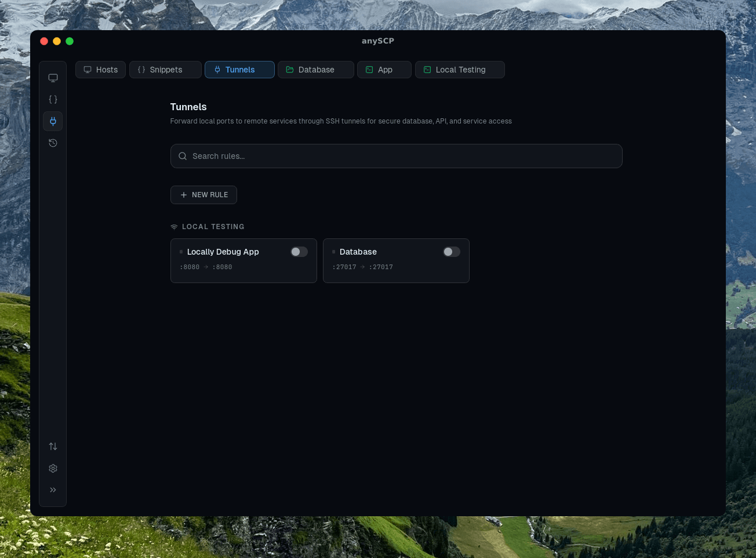This screenshot has width=756, height=558.
Task: Focus the Search rules input field
Action: [x=397, y=156]
